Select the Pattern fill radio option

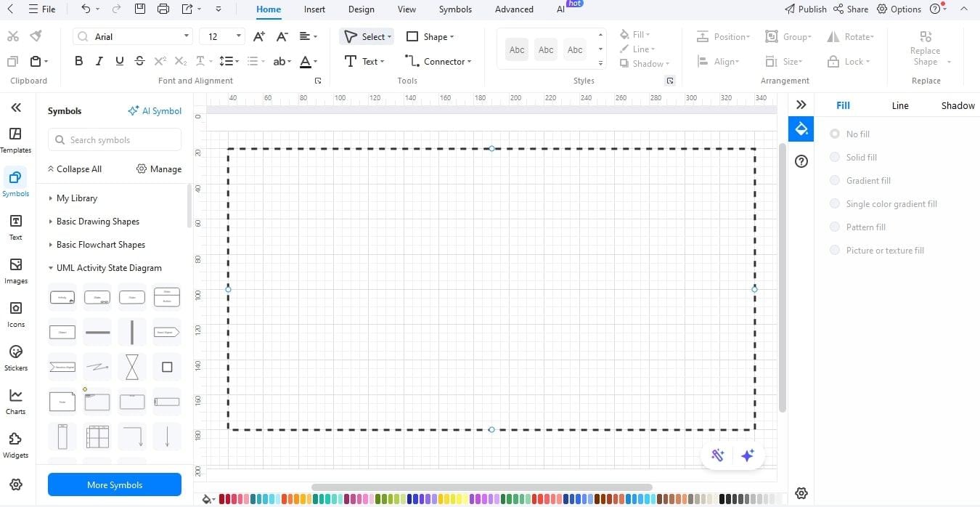[x=835, y=227]
